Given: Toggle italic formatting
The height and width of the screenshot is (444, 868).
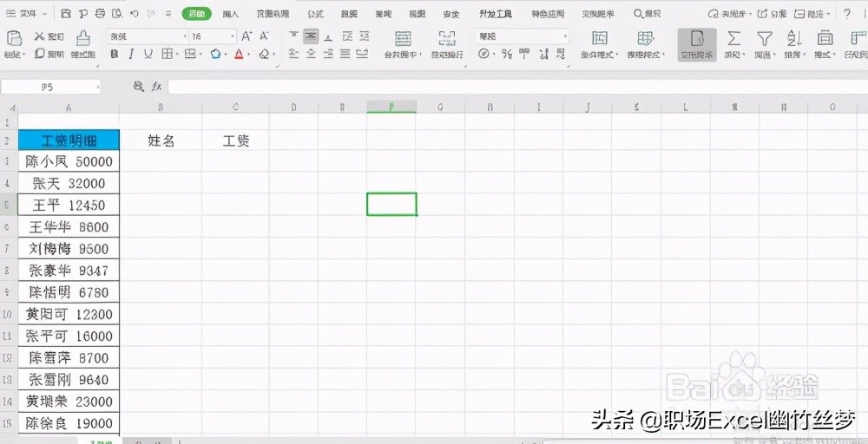Looking at the screenshot, I should click(131, 54).
